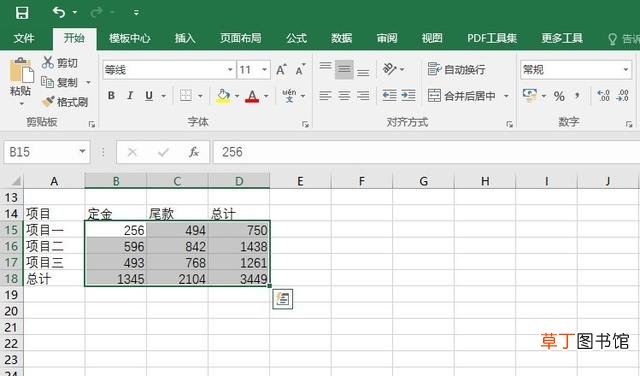Click the Name Box showing B15
The width and height of the screenshot is (640, 376).
[47, 152]
